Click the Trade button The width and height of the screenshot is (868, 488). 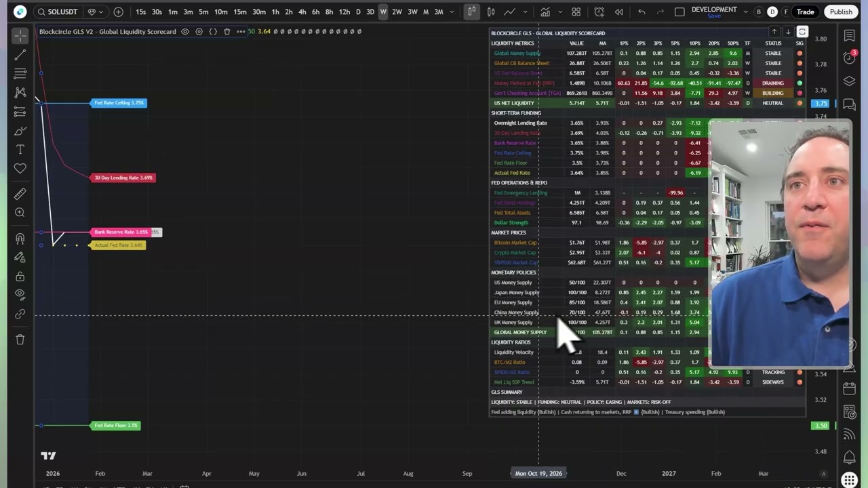point(806,12)
